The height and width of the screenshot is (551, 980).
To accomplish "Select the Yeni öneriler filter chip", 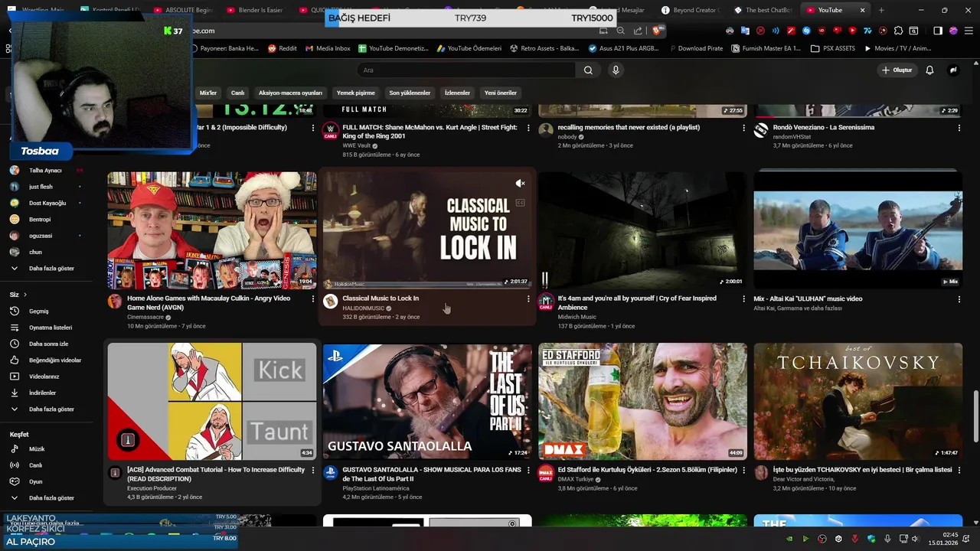I will coord(501,93).
